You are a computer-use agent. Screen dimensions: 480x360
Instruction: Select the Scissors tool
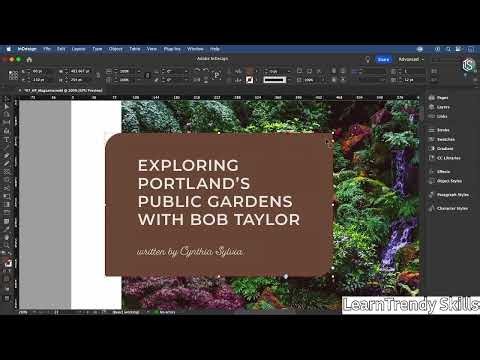click(x=7, y=188)
